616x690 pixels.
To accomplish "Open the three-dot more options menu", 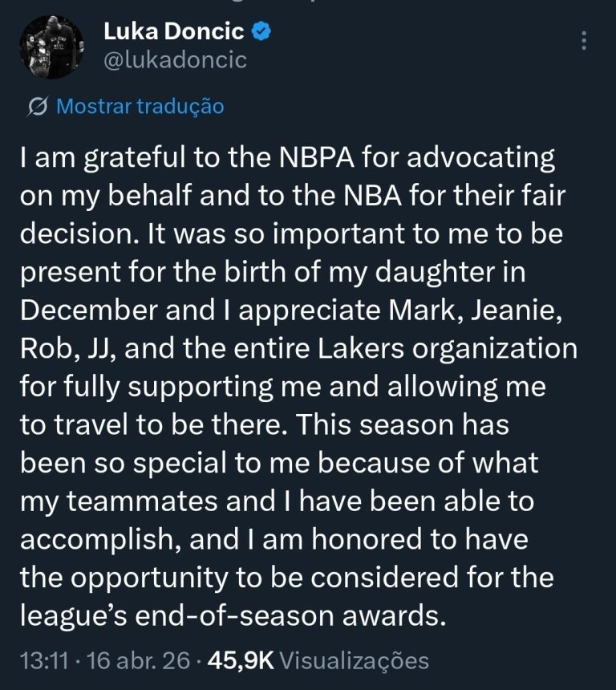I will tap(584, 40).
